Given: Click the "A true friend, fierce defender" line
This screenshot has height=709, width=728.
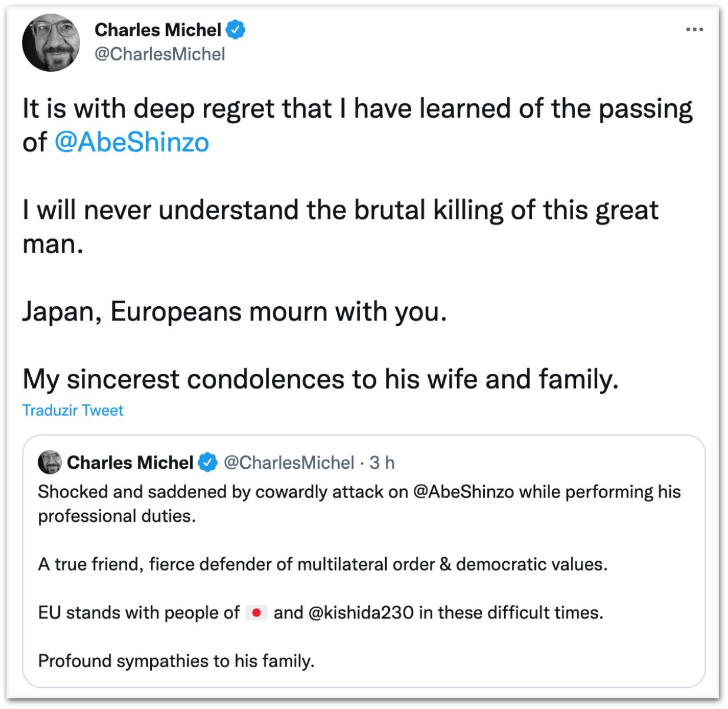Looking at the screenshot, I should pyautogui.click(x=322, y=564).
